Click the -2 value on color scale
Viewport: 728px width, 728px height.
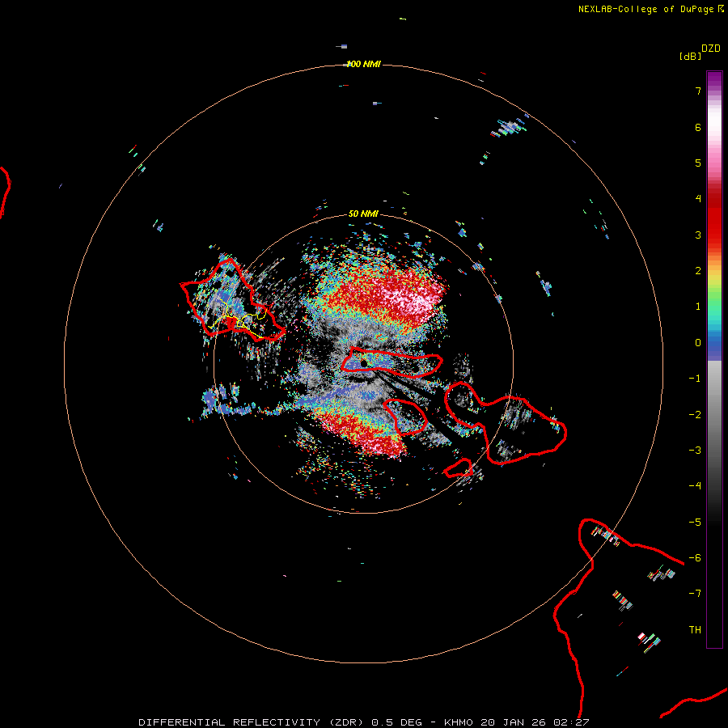click(x=695, y=415)
